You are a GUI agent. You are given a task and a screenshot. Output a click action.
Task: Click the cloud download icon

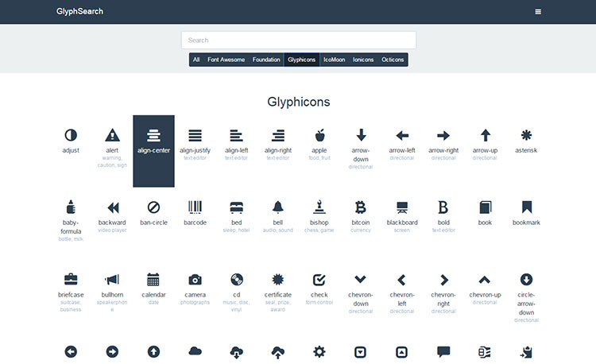pos(237,352)
